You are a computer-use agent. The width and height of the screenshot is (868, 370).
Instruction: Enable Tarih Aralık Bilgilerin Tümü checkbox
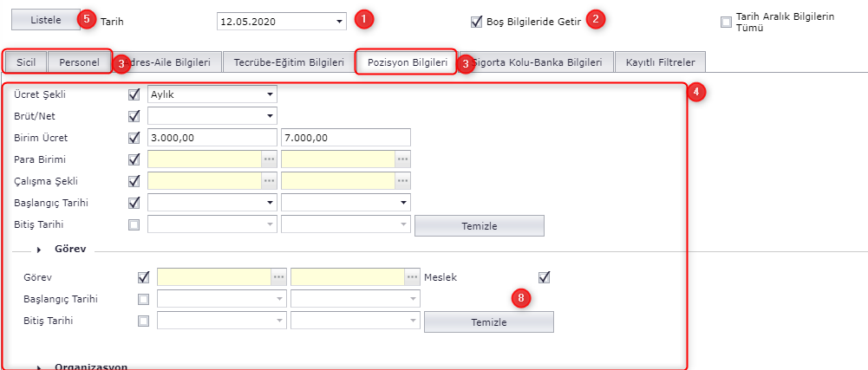pos(727,22)
